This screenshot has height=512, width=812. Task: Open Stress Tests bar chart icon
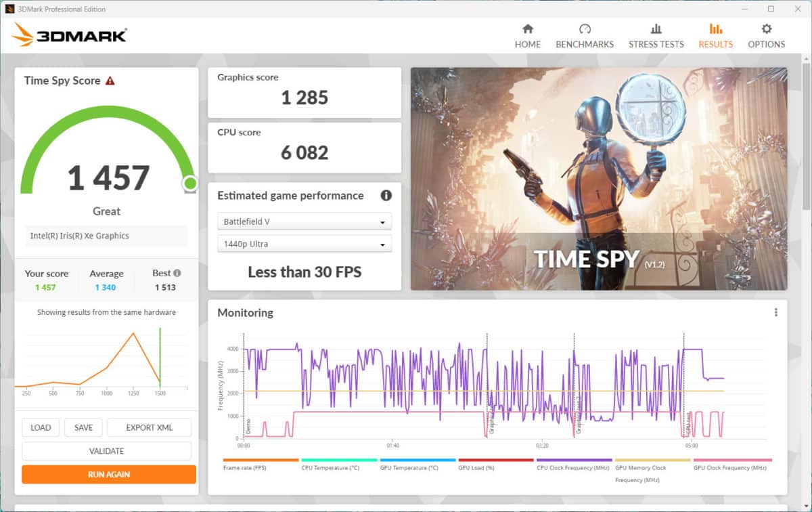pyautogui.click(x=656, y=29)
